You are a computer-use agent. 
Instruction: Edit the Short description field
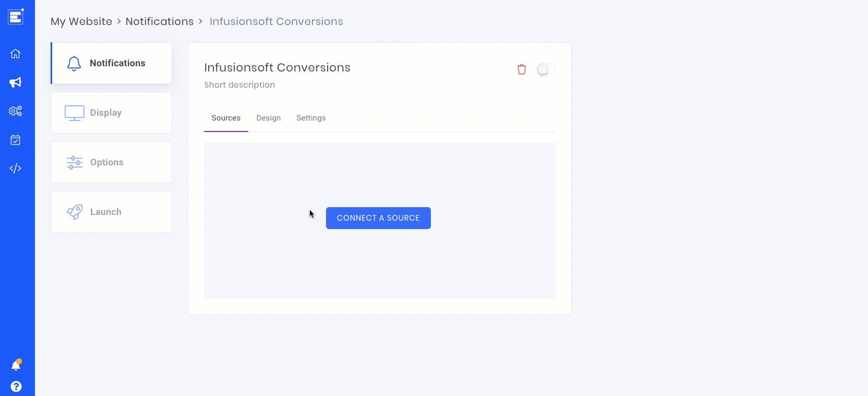click(x=239, y=85)
